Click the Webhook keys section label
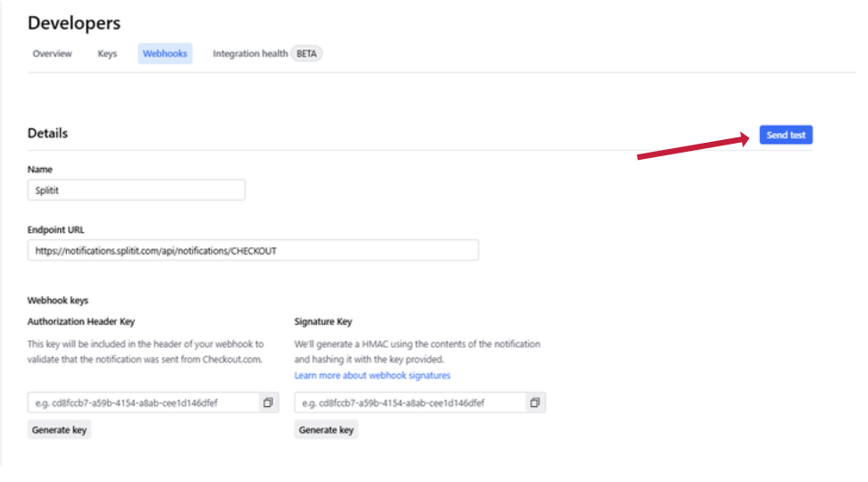The height and width of the screenshot is (482, 868). point(58,301)
